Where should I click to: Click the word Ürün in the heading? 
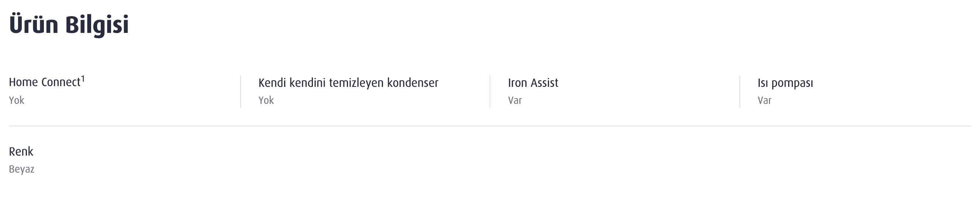[34, 24]
